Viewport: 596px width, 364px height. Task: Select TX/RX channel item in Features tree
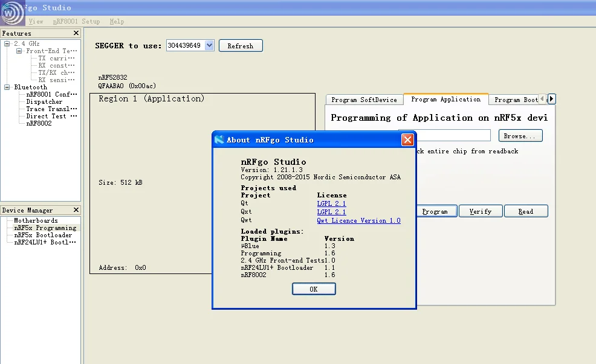(x=57, y=72)
